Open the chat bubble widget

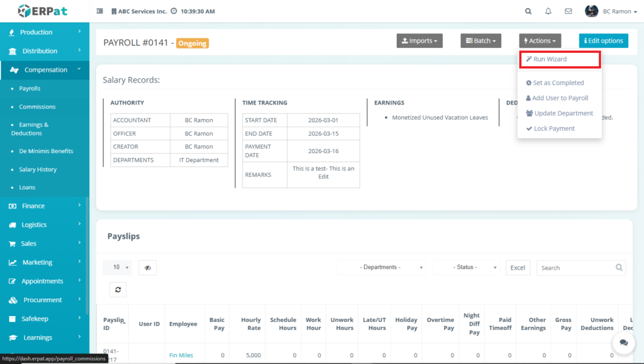(623, 343)
